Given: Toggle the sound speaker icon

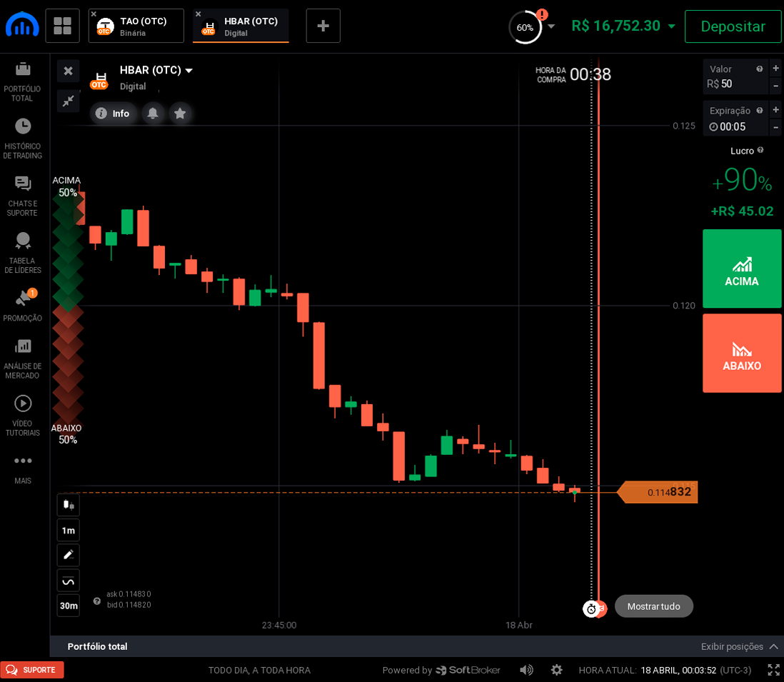Looking at the screenshot, I should tap(526, 670).
